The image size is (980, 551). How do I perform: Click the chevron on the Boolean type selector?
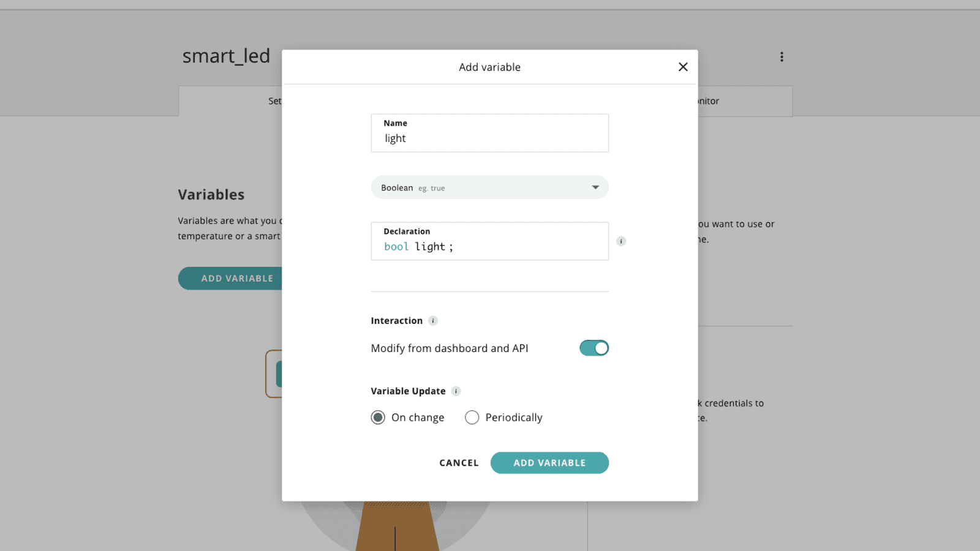[595, 187]
